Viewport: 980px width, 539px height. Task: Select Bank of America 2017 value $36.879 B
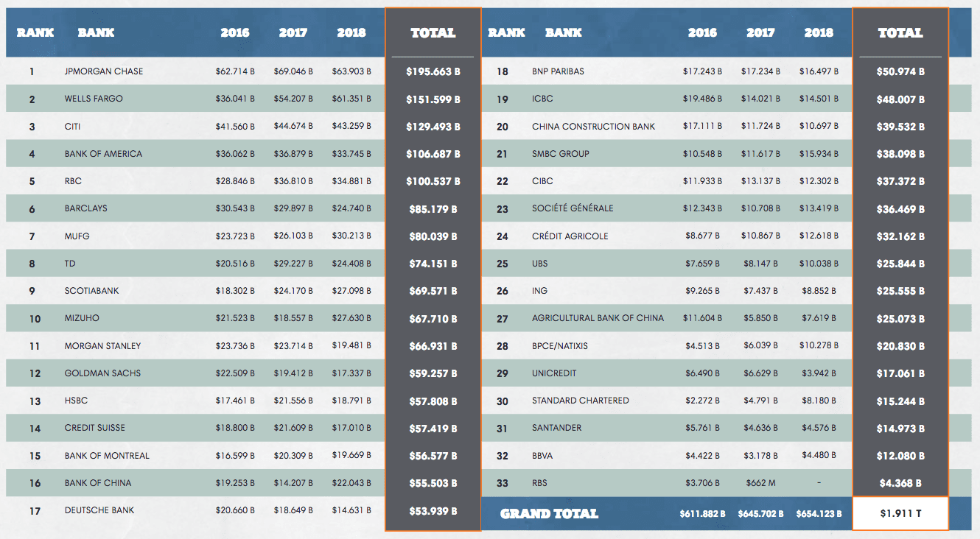click(x=293, y=153)
